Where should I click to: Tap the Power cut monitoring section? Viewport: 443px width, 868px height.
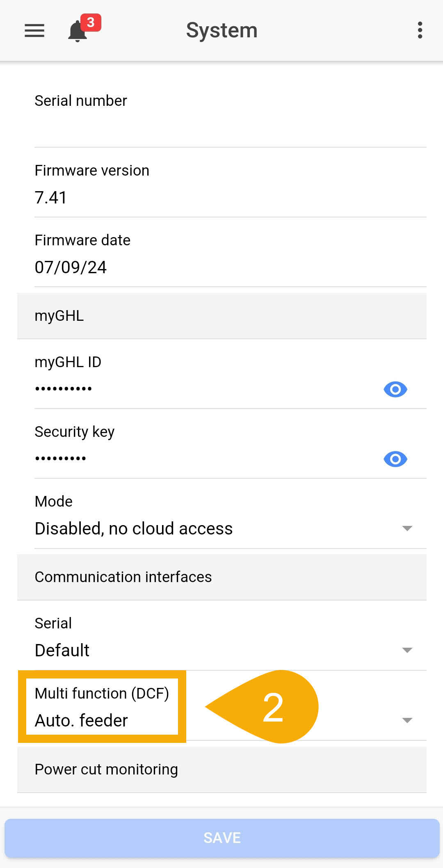(221, 770)
